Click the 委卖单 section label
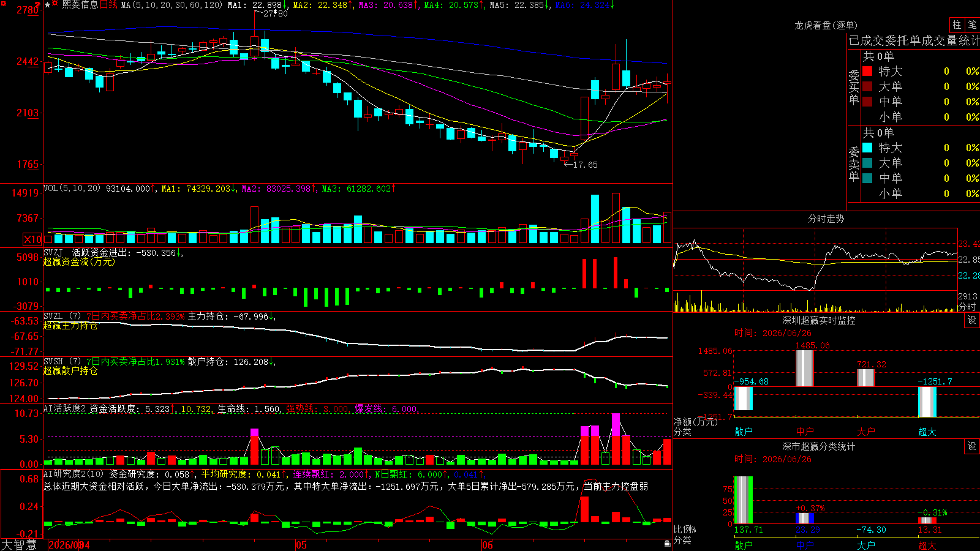The image size is (980, 551). click(854, 163)
